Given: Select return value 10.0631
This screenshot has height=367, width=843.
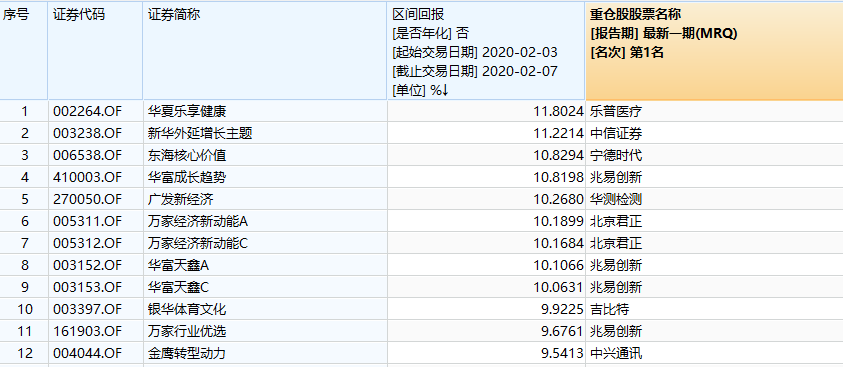Looking at the screenshot, I should click(559, 287).
